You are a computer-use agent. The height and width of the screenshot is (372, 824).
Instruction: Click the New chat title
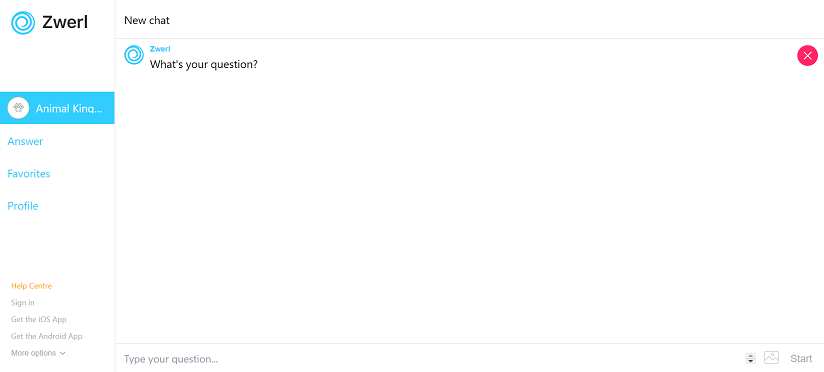pos(147,20)
